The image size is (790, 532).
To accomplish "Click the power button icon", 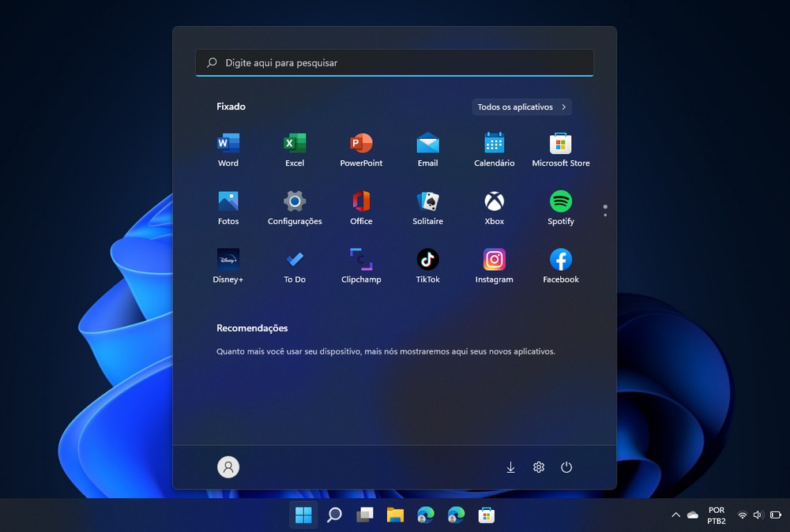I will tap(566, 467).
